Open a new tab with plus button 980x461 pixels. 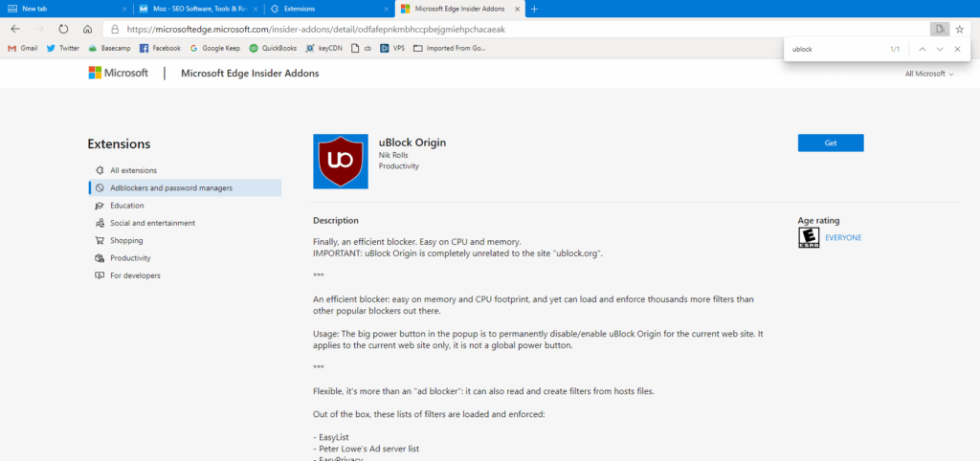(x=534, y=9)
